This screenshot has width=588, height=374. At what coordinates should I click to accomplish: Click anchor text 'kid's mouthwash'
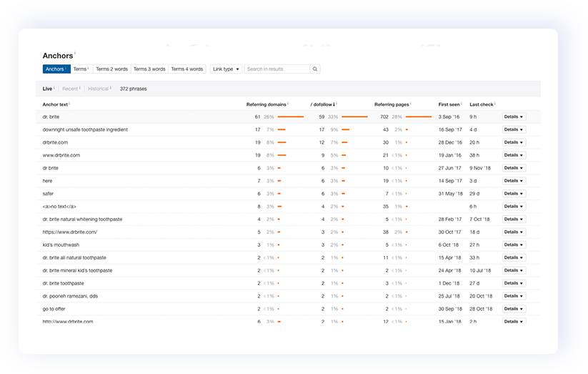pyautogui.click(x=61, y=245)
